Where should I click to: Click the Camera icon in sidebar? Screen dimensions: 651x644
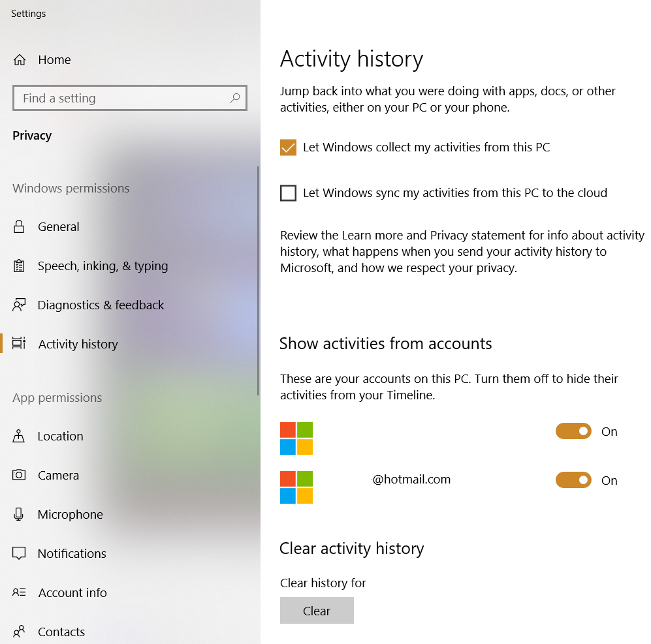(x=20, y=475)
